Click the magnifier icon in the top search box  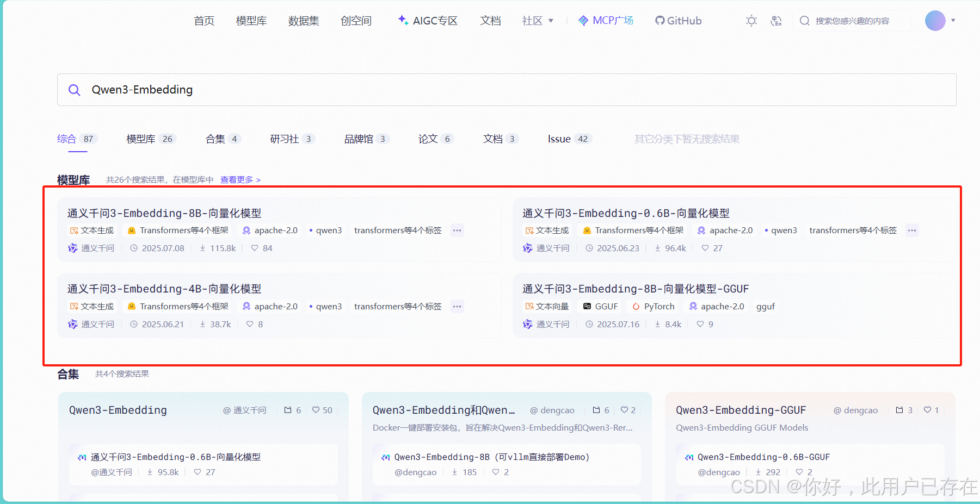(804, 21)
